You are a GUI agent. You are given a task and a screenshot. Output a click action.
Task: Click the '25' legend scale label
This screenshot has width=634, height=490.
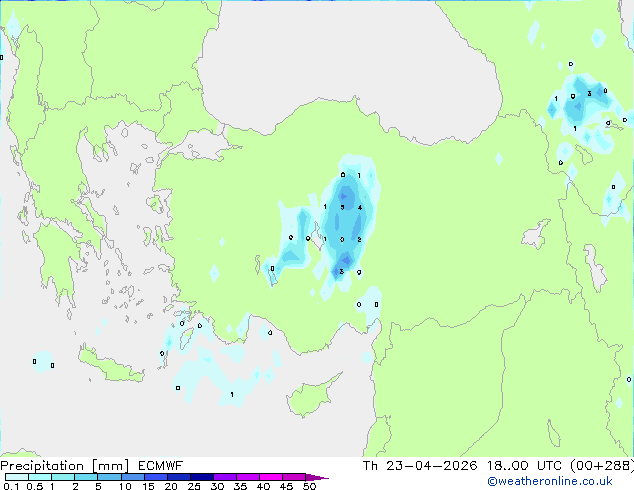click(x=194, y=486)
